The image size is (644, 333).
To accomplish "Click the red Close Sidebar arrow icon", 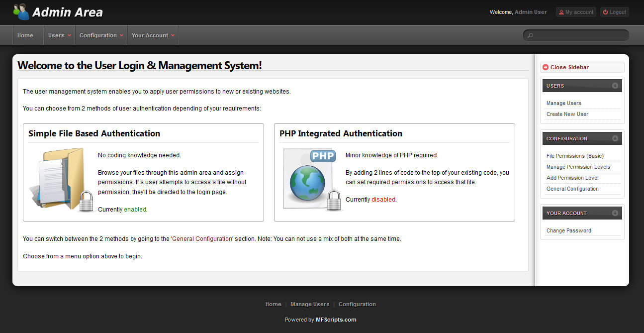I will [x=546, y=67].
